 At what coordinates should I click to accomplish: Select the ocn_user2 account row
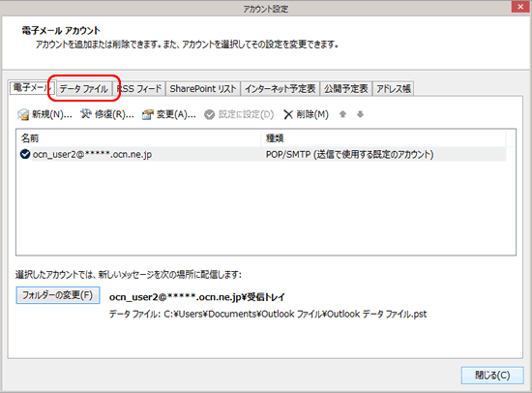261,154
